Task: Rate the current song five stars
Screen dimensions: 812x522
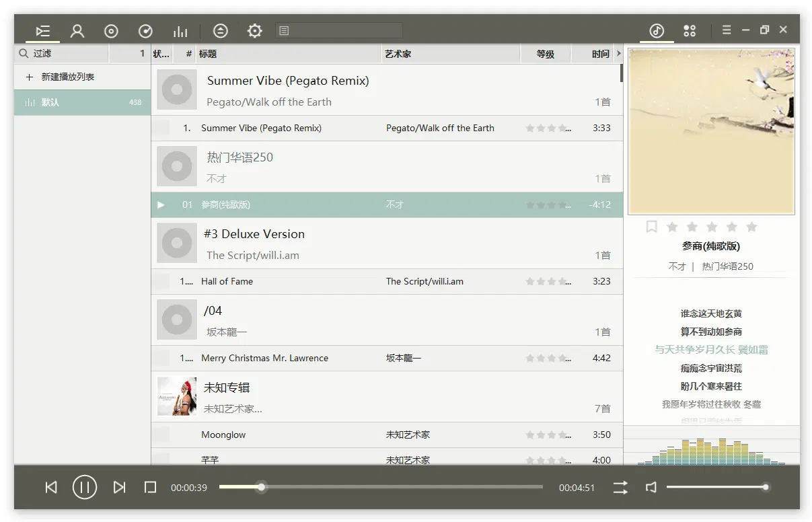Action: pos(752,227)
